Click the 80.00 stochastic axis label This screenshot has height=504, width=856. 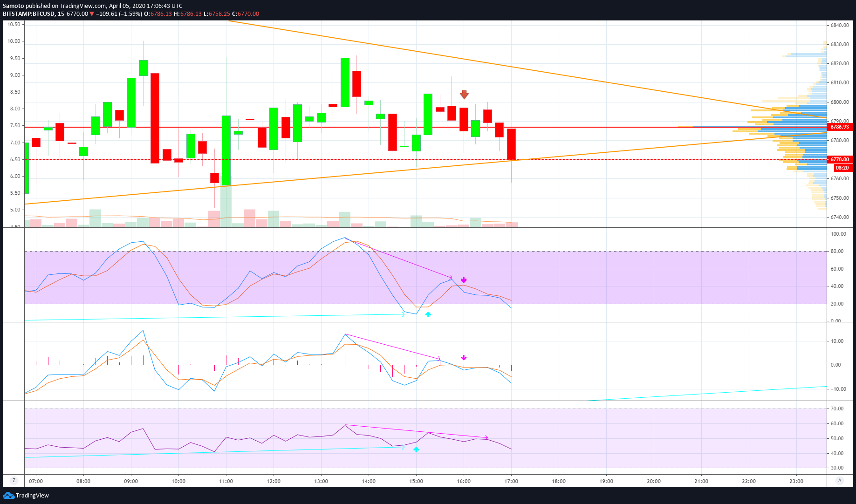tap(837, 251)
